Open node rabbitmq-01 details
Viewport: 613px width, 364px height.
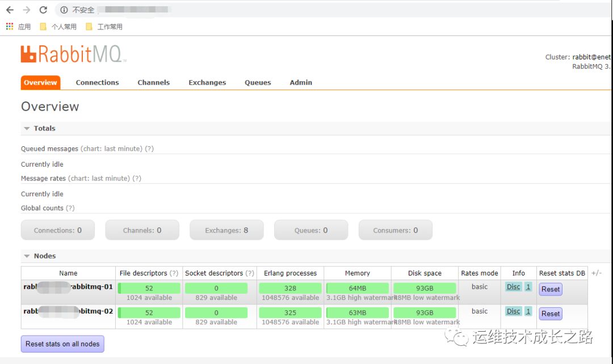(68, 287)
